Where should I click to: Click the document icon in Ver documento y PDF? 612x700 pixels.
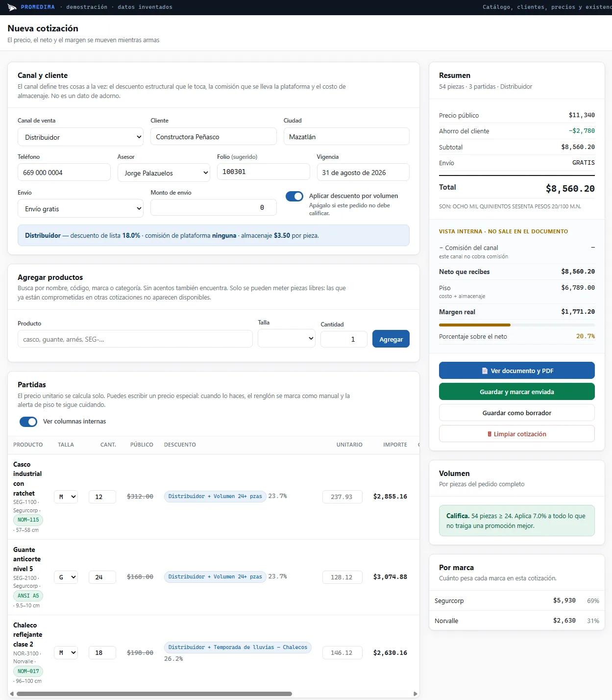click(485, 371)
